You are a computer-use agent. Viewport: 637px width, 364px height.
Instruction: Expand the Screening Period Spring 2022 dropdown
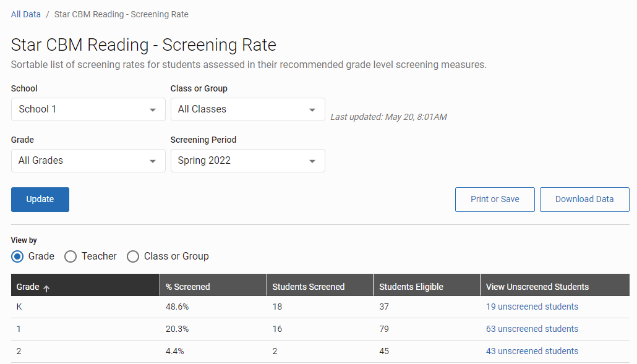248,161
